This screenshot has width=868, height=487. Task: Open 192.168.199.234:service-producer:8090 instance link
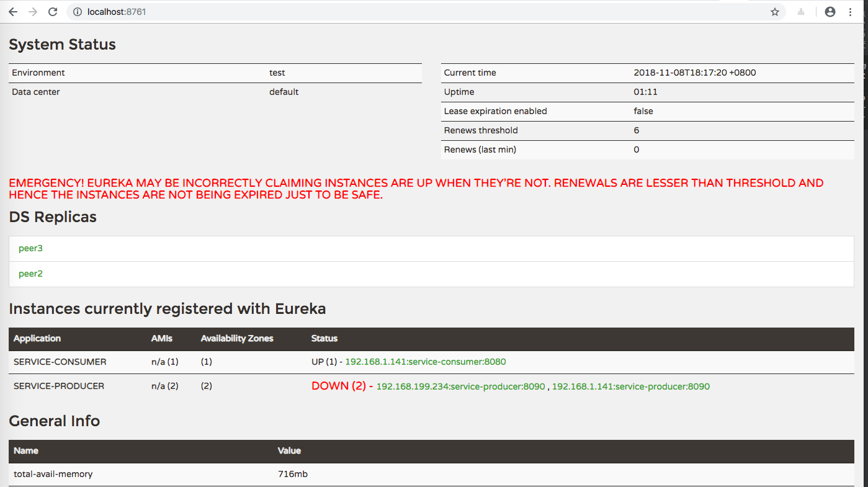[461, 386]
